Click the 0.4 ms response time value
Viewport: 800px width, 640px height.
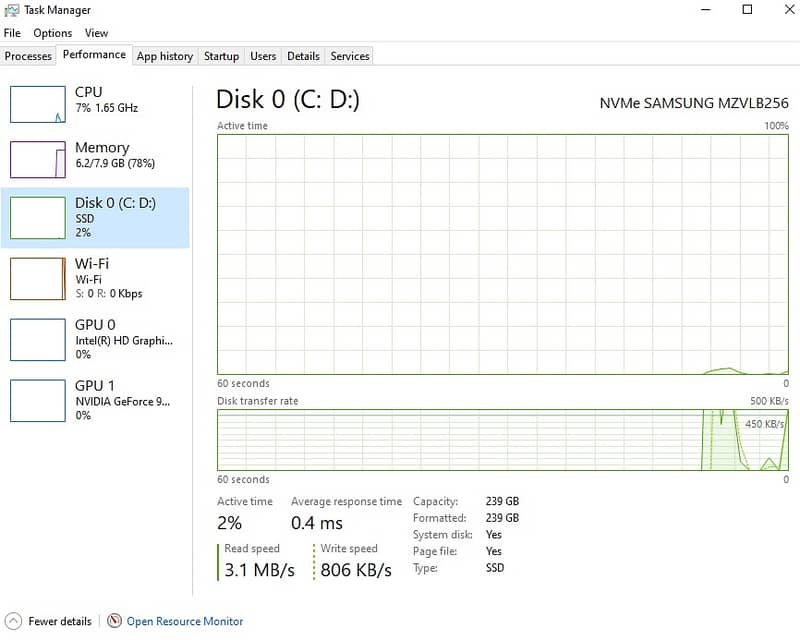pos(317,523)
